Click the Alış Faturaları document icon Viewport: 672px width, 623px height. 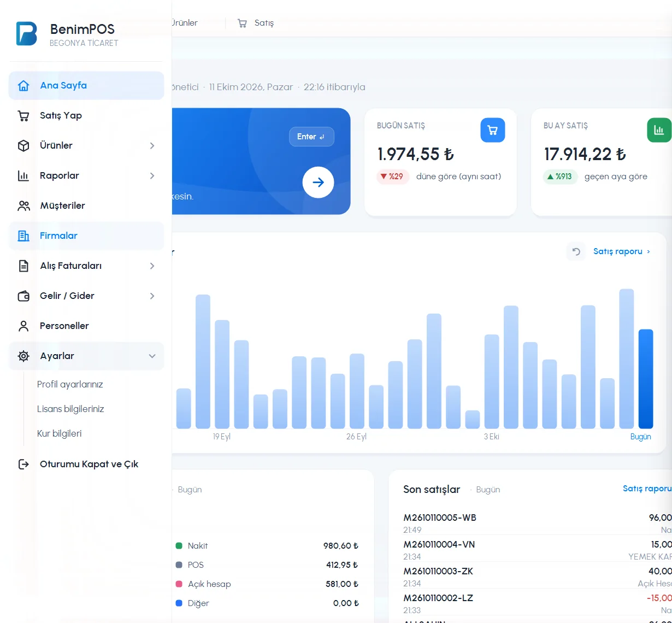pyautogui.click(x=23, y=266)
